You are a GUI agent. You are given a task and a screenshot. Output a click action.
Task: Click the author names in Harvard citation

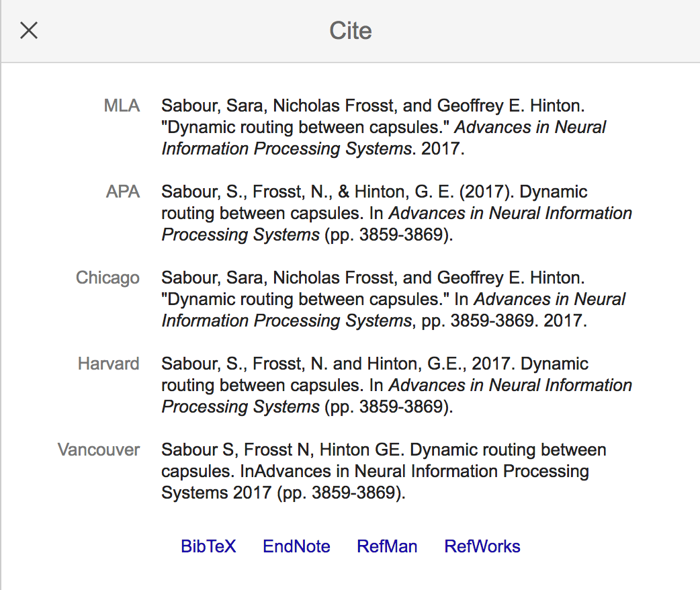[314, 364]
